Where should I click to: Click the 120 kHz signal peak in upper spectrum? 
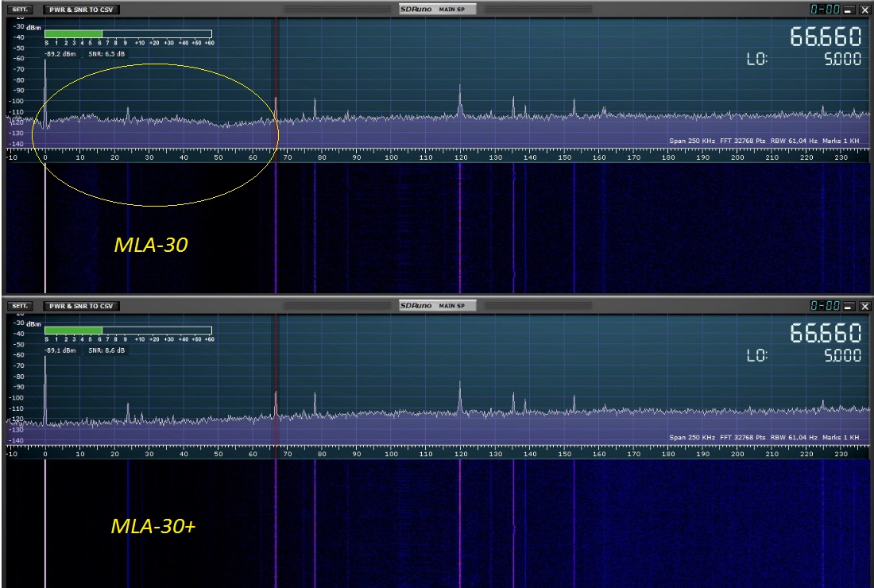(x=460, y=100)
